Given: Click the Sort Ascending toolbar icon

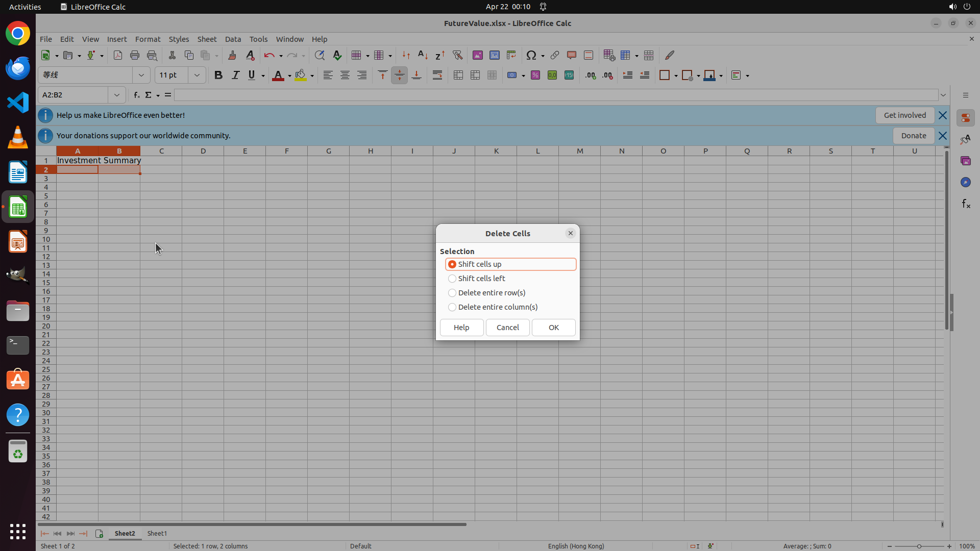Looking at the screenshot, I should (423, 55).
